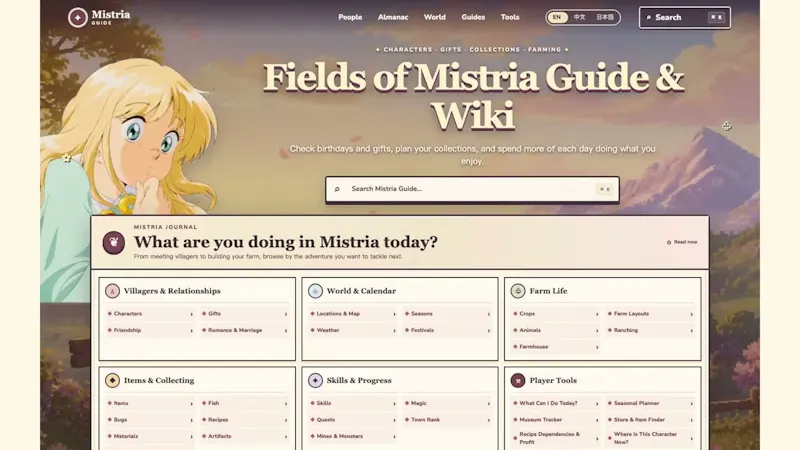Click the header Search button
800x450 pixels.
click(x=685, y=17)
